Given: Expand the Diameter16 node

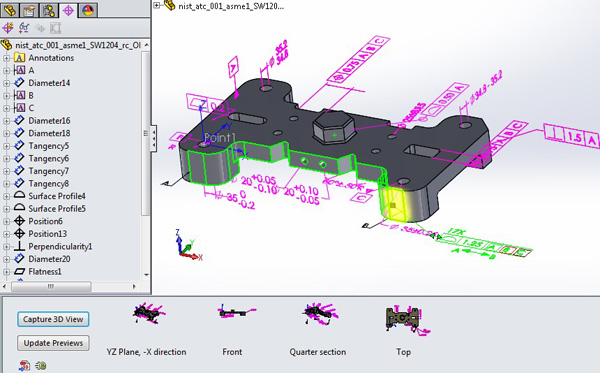Looking at the screenshot, I should coord(6,121).
